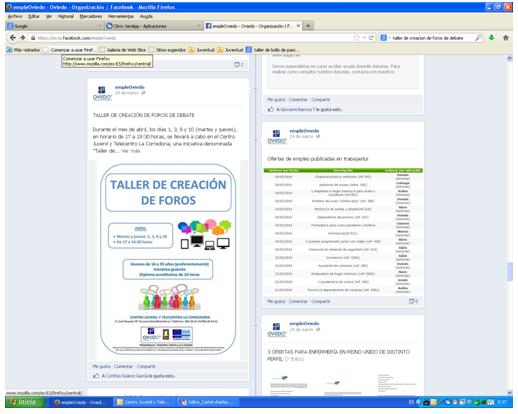Expand the search engine selector dropdown

click(x=385, y=38)
